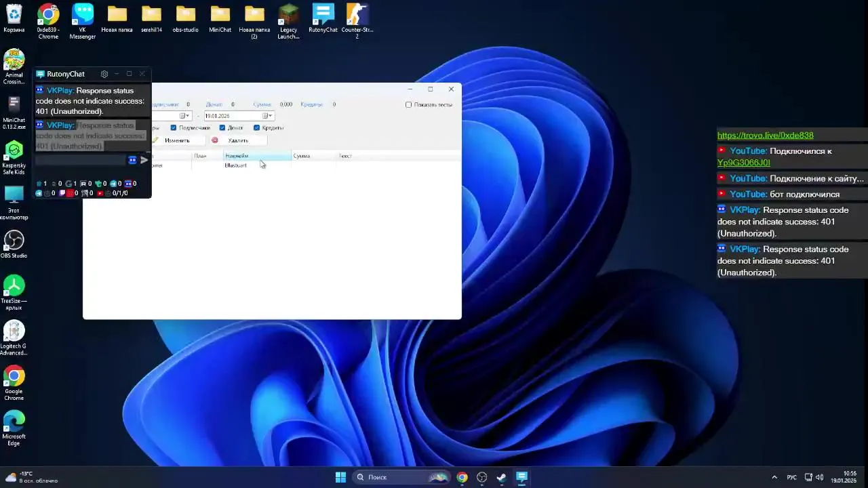Open the Counter-Strike 2 desktop shortcut
The height and width of the screenshot is (488, 868).
(x=357, y=22)
